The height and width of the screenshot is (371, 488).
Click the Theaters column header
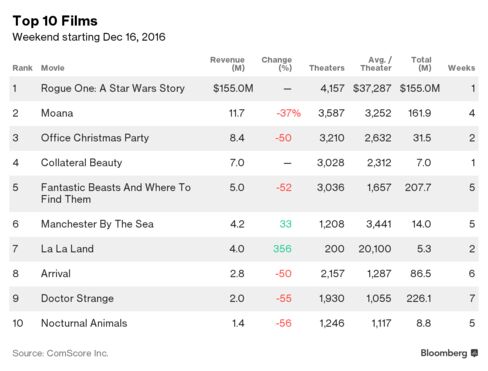[327, 68]
